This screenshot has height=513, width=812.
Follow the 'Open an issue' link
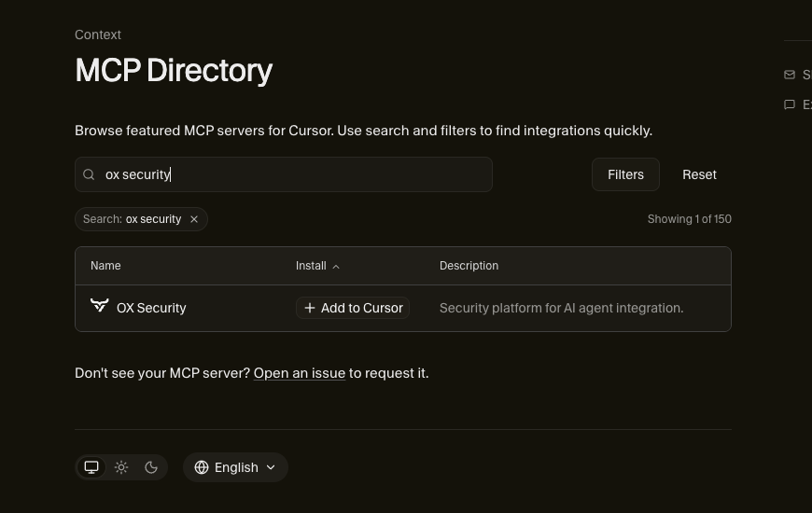(300, 373)
